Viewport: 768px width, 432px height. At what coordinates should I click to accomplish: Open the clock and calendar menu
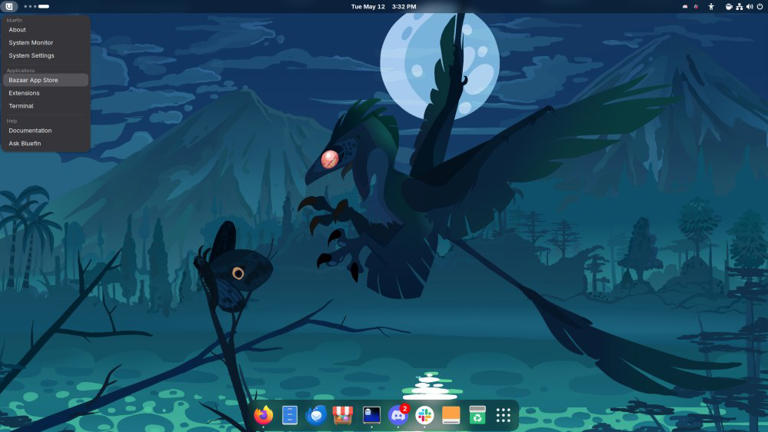pos(384,6)
